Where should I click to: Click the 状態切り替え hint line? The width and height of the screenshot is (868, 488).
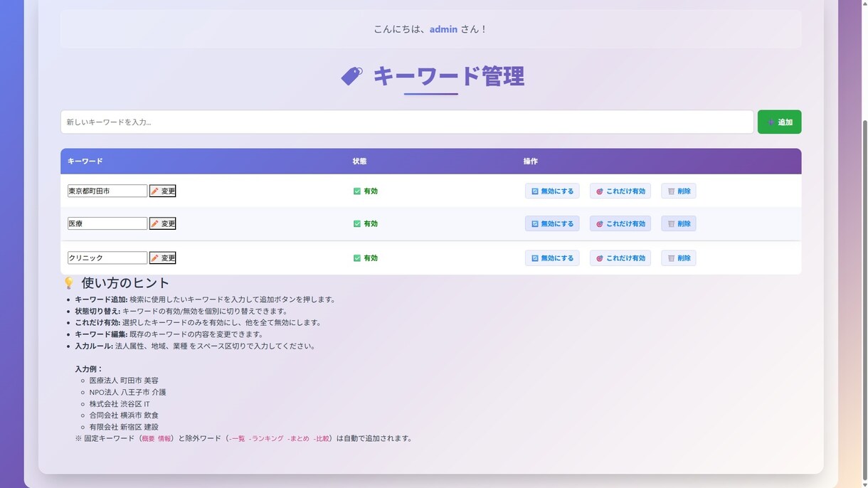click(181, 311)
